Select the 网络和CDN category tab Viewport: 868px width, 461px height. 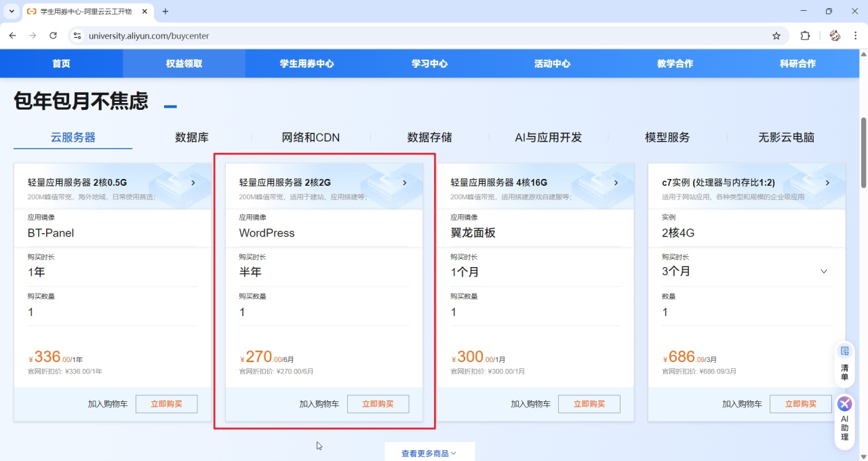pos(311,137)
